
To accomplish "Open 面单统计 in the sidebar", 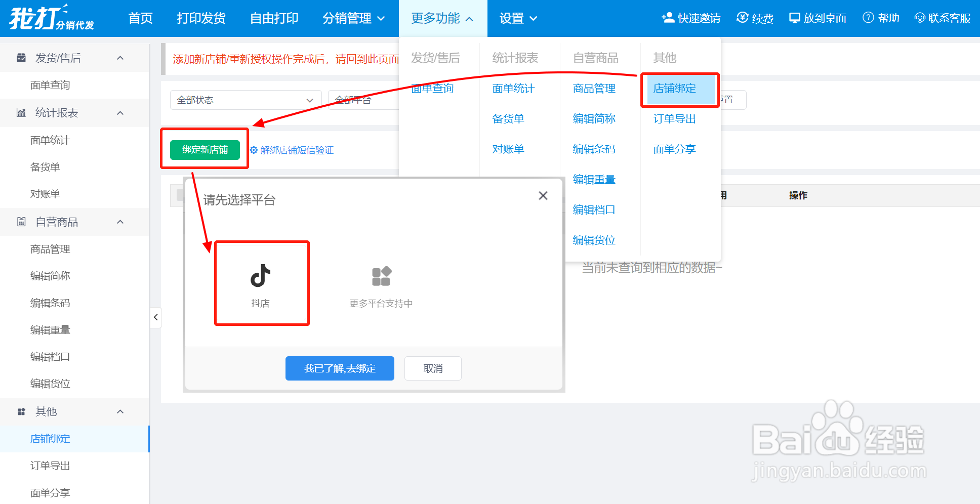I will pos(50,140).
